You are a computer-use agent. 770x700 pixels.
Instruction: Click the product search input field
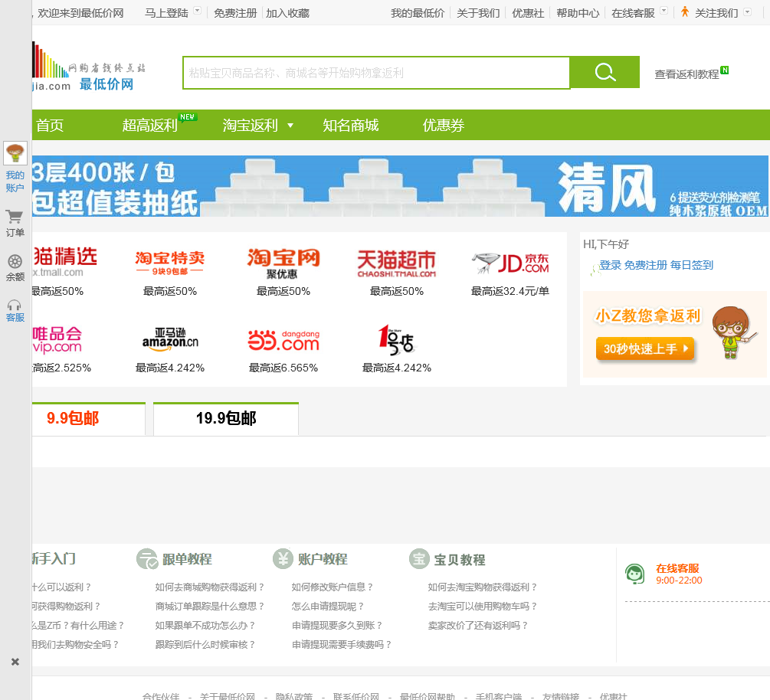(376, 73)
